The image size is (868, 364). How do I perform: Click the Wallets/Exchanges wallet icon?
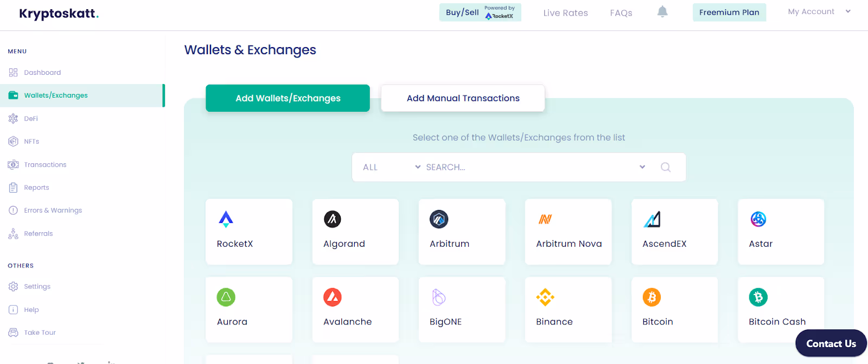[x=13, y=95]
